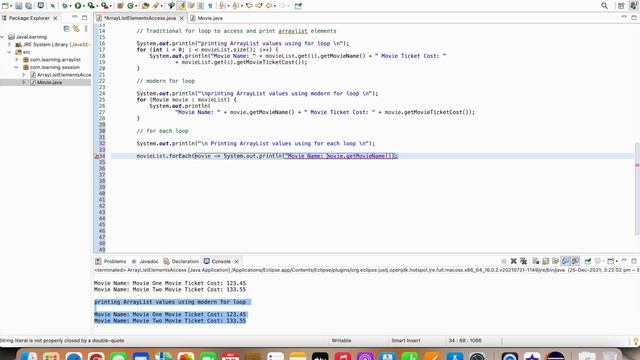Image resolution: width=640 pixels, height=360 pixels.
Task: Collapse com.learning.session package
Action: click(17, 67)
